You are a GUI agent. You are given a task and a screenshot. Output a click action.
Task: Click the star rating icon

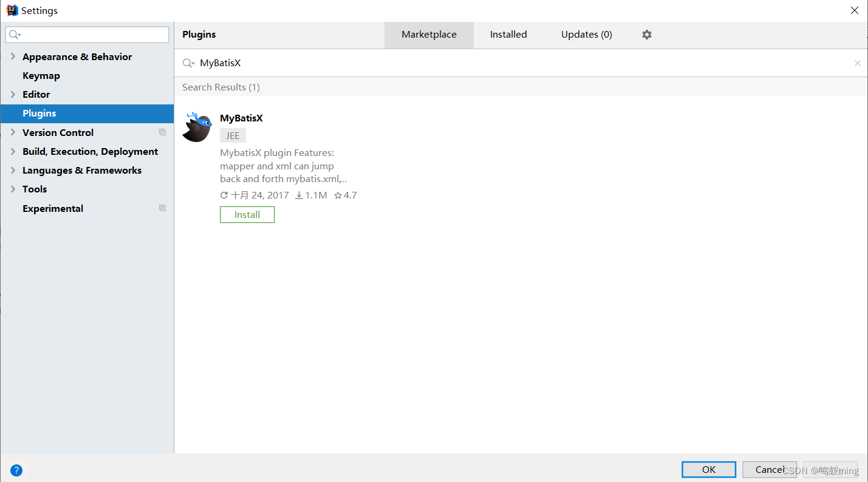338,195
